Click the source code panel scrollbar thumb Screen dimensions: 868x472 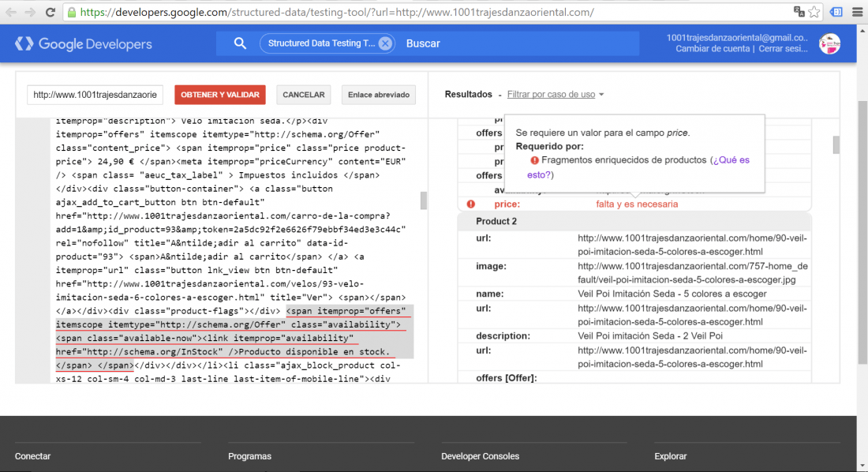click(424, 200)
